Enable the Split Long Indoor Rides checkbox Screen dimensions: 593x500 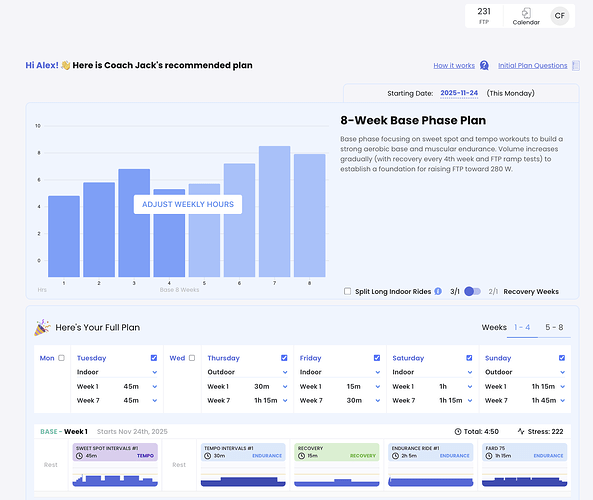(348, 291)
